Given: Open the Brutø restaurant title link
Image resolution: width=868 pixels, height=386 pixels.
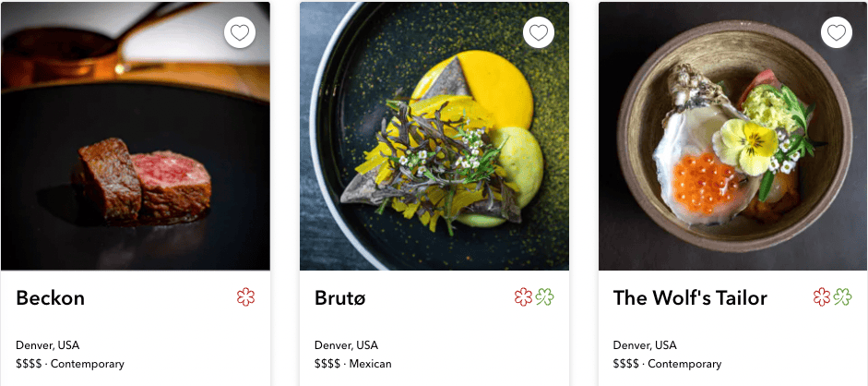Looking at the screenshot, I should [341, 298].
